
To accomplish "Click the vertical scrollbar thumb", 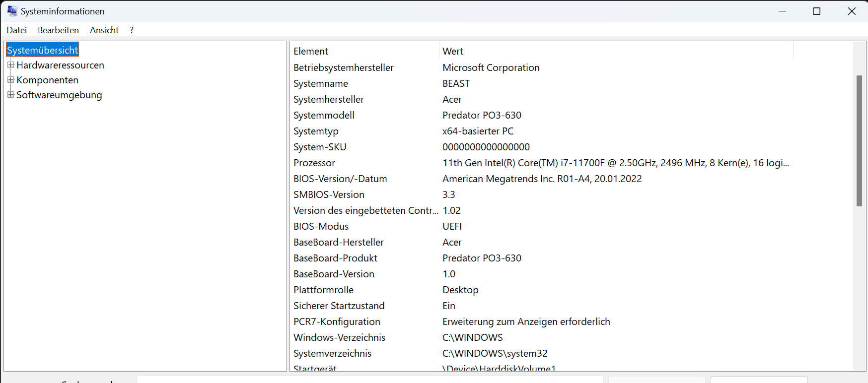I will click(859, 140).
